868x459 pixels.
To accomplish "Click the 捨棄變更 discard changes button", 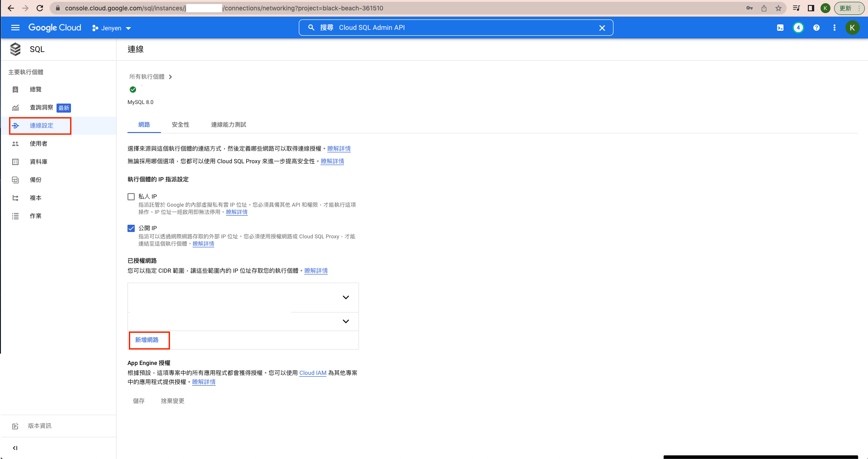I will click(173, 401).
